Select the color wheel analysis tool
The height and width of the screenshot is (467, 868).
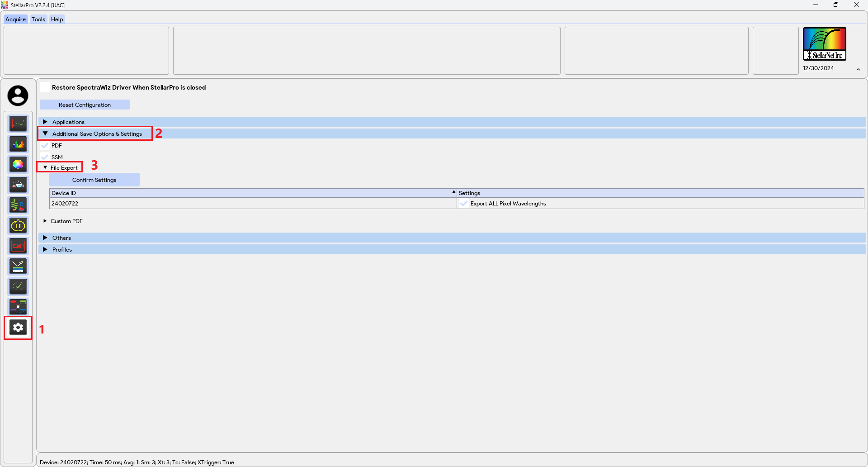(18, 164)
